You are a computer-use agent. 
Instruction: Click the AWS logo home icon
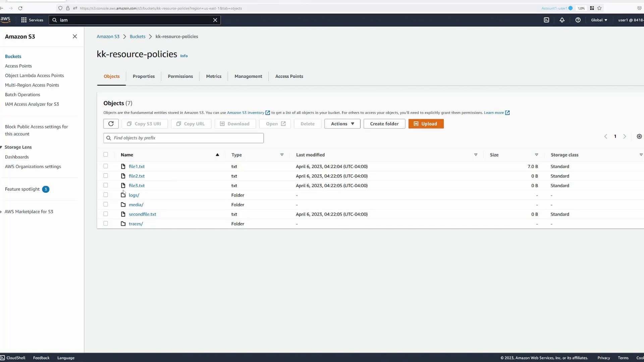tap(5, 20)
